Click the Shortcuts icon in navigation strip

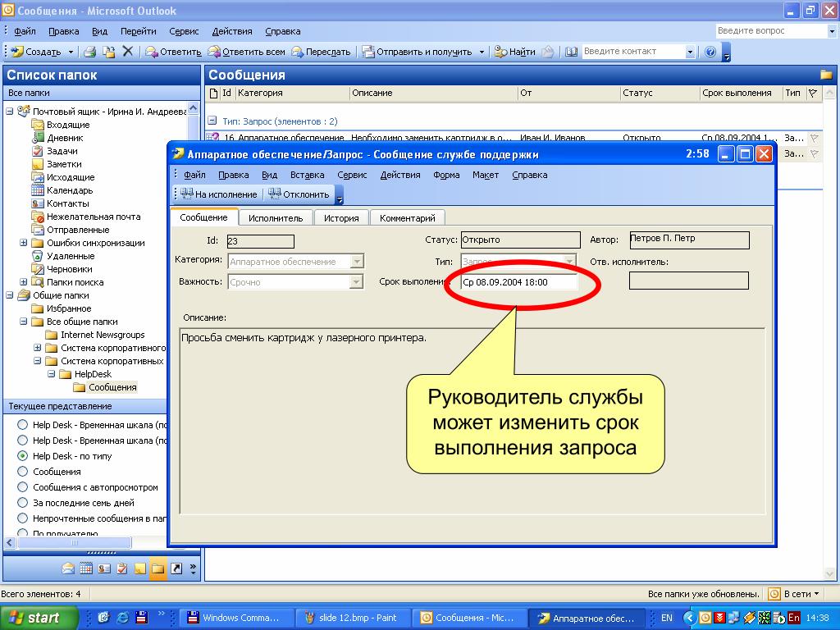pos(176,568)
